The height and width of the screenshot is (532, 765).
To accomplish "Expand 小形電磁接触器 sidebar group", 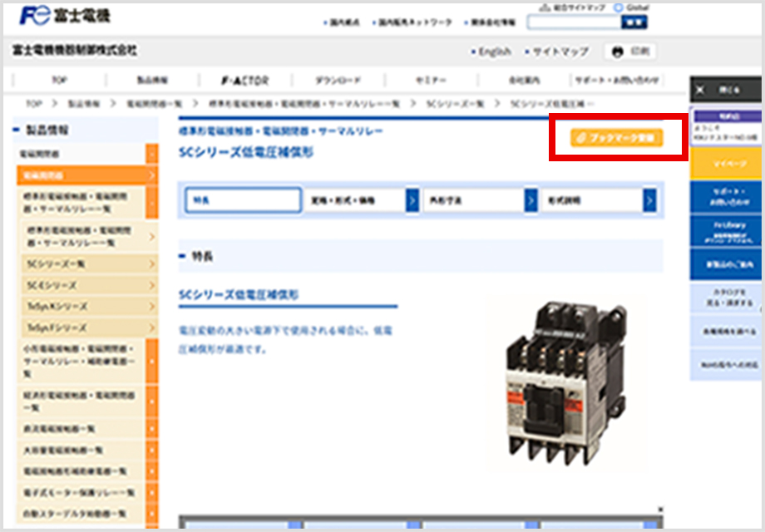I will (x=152, y=362).
